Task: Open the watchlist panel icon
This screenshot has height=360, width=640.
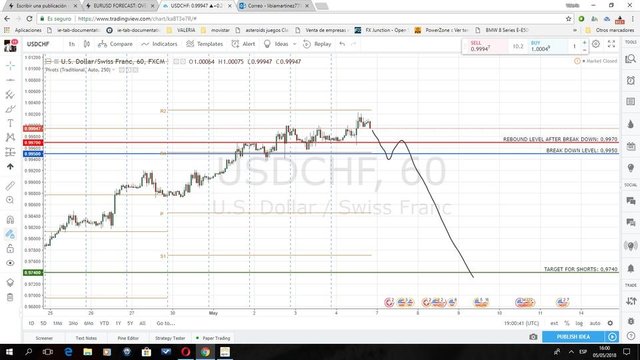Action: tap(631, 59)
